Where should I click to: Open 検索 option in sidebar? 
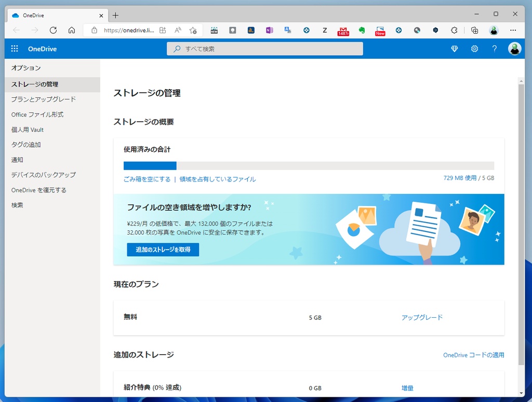[x=52, y=205]
